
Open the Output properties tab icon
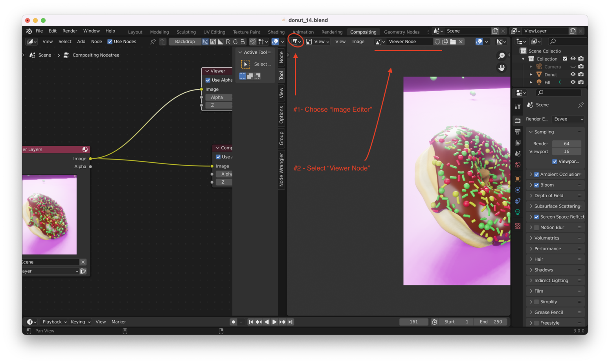[x=518, y=132]
